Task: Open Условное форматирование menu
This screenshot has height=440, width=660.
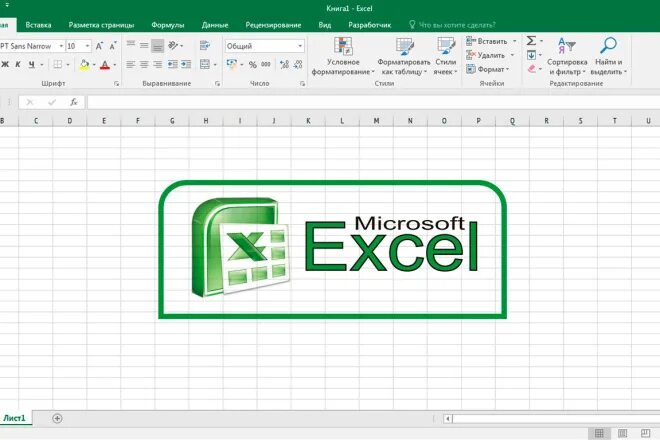Action: (343, 56)
